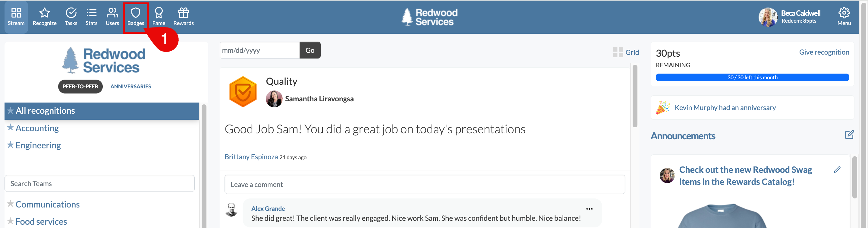Open the Recognize star icon

tap(45, 13)
